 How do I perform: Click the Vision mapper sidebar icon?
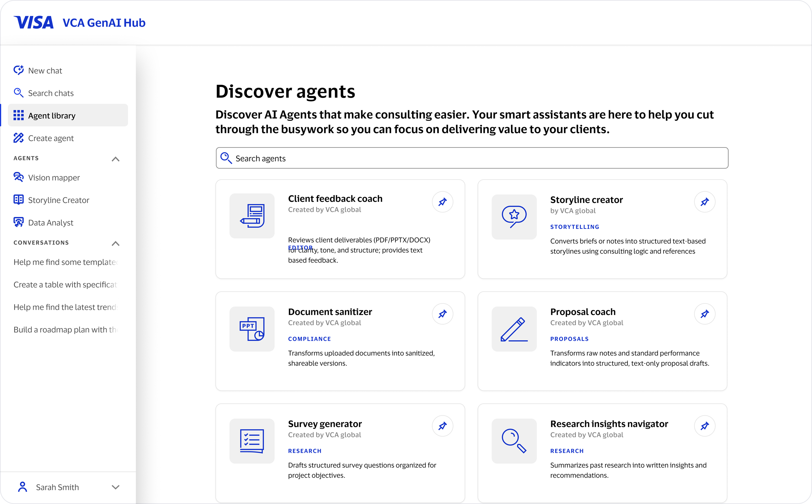click(18, 177)
